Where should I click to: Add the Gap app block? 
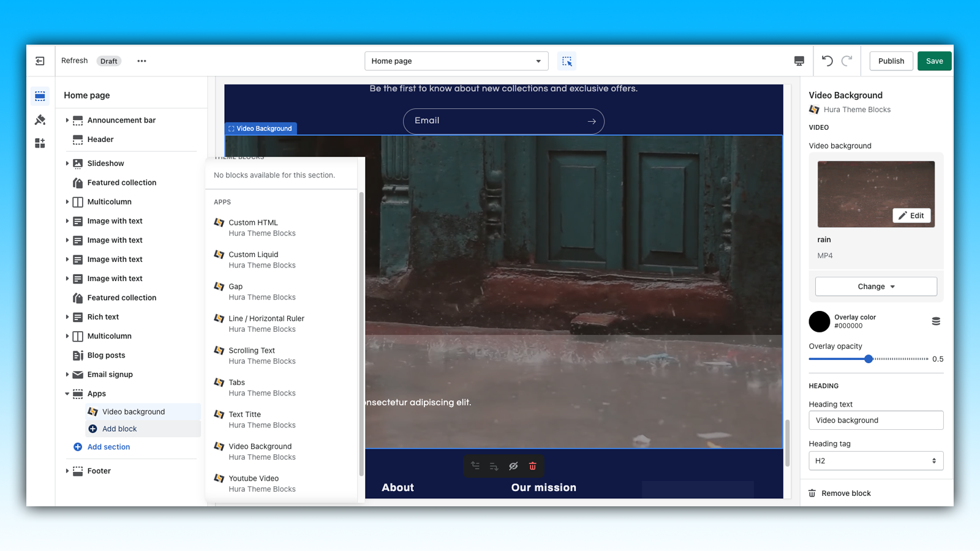(x=281, y=291)
